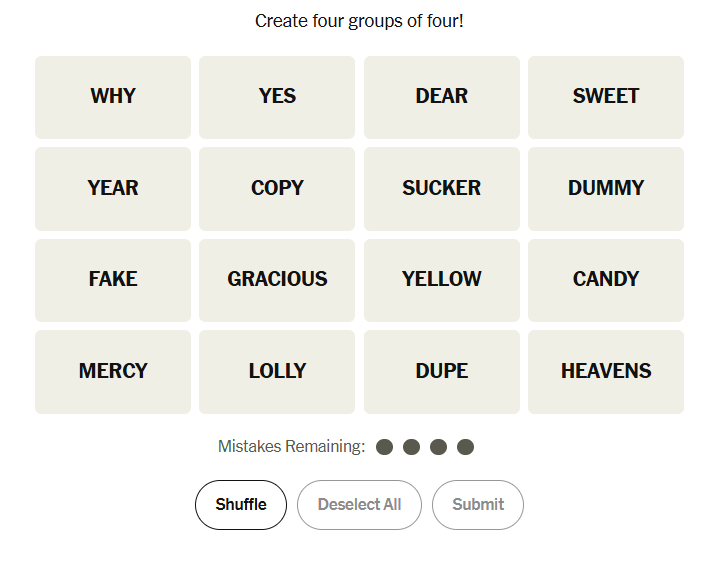The height and width of the screenshot is (564, 721).
Task: Select the DUPE tile
Action: (441, 372)
